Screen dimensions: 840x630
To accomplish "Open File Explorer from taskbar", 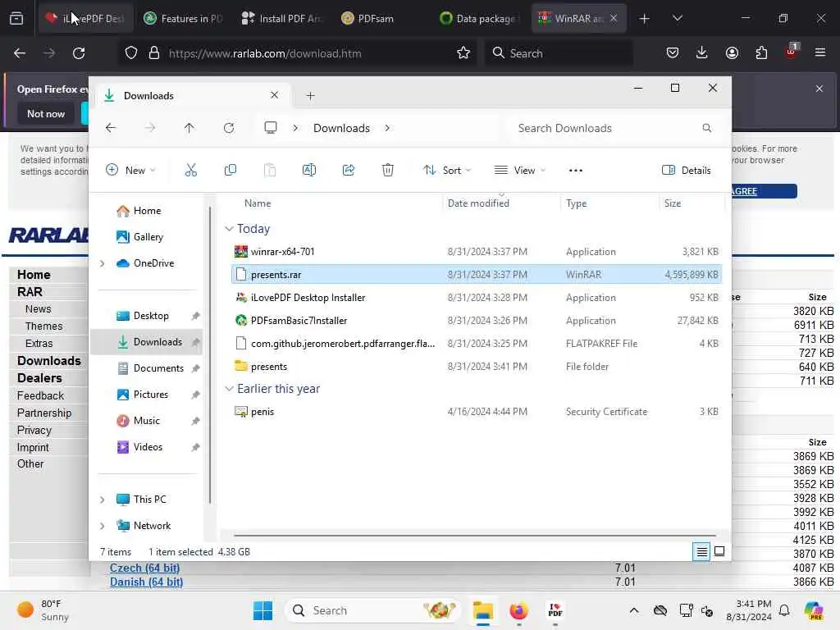I will pos(482,610).
